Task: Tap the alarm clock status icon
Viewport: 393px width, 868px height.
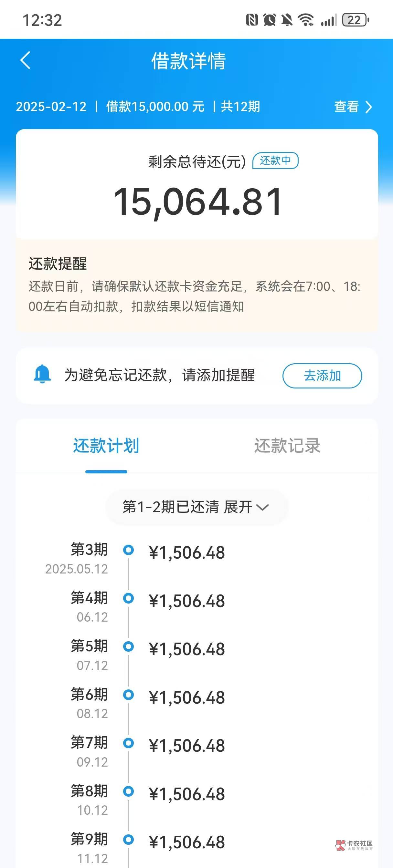Action: pos(270,20)
